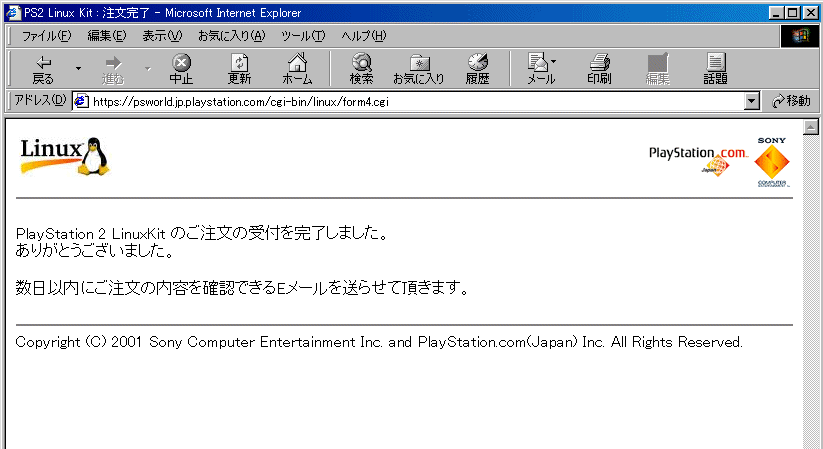
Task: Open the ヘルプ(H) menu
Action: (363, 36)
